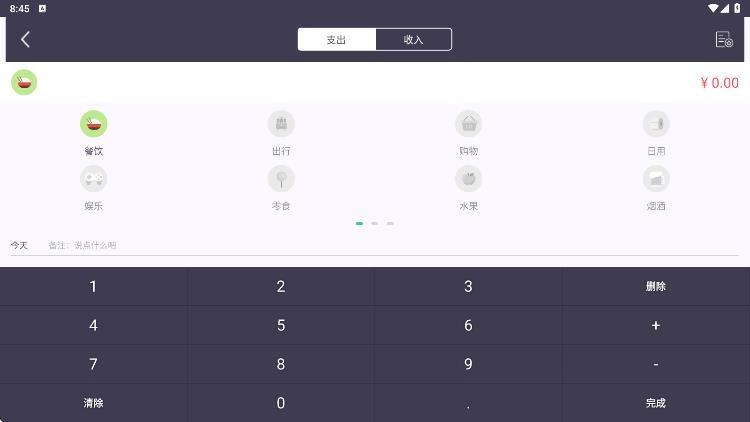750x422 pixels.
Task: Select the 餐饮 dining category icon
Action: click(x=93, y=125)
